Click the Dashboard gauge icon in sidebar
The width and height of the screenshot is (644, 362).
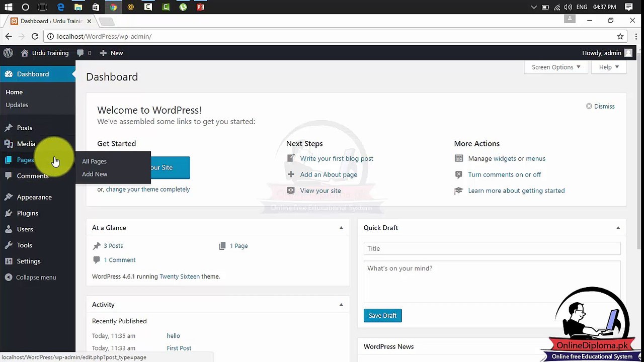9,74
